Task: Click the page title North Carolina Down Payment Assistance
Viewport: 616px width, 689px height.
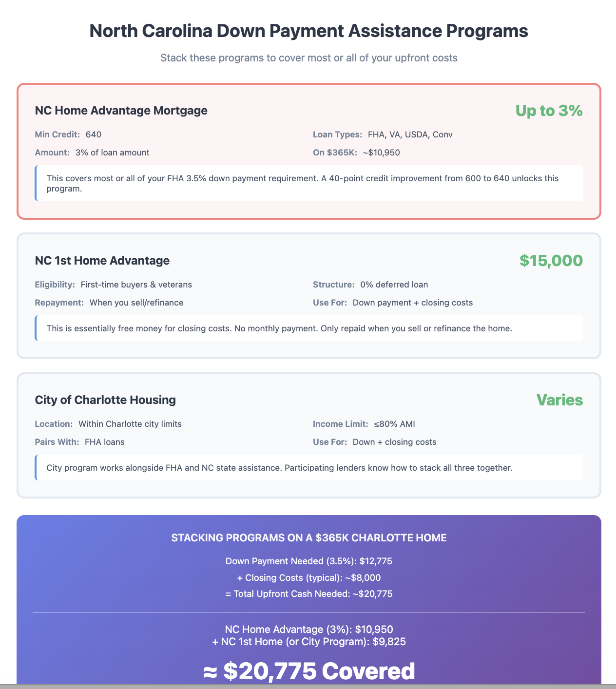Action: pos(308,31)
